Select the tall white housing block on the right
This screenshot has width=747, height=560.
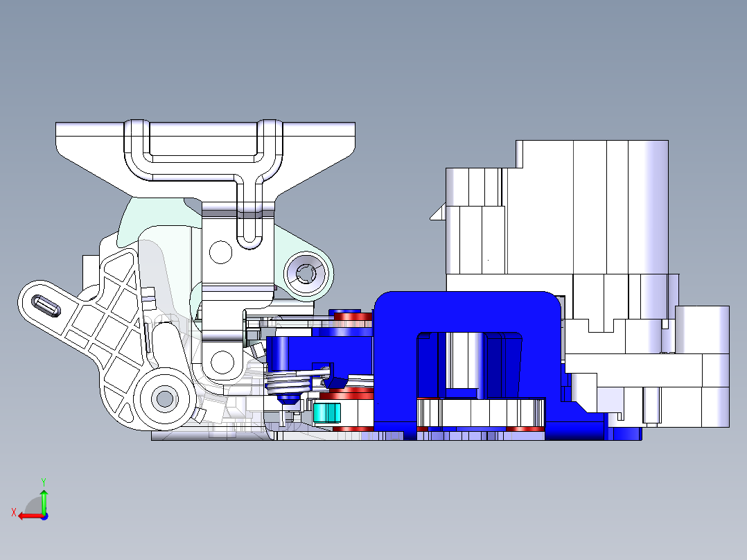590,207
